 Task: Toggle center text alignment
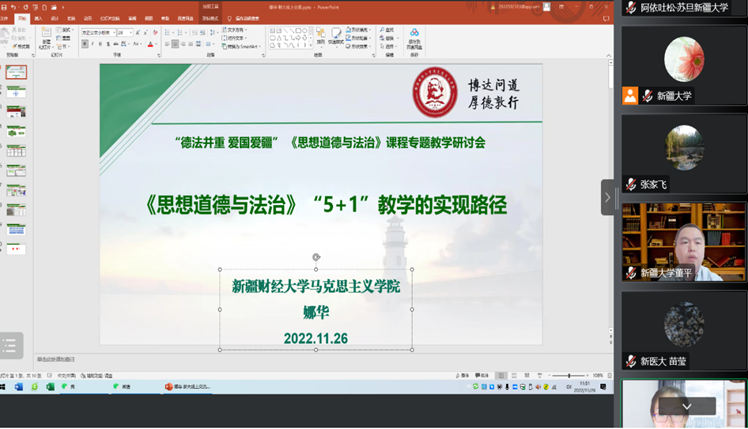click(175, 44)
